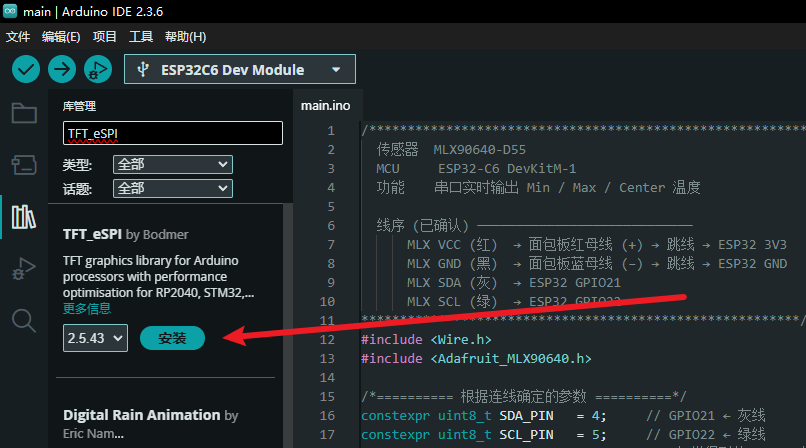Toggle the Library Manager sidebar icon
Screen dimensions: 806x448
tap(24, 216)
